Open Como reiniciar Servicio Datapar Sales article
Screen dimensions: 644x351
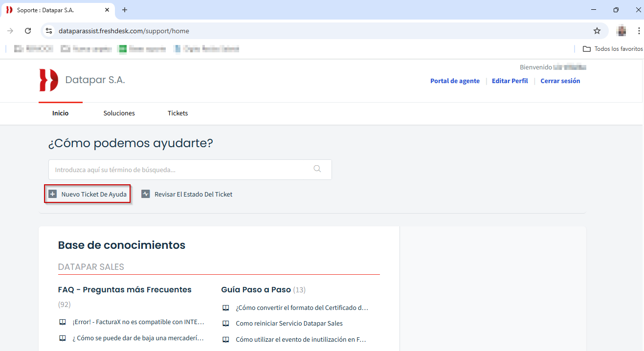pos(289,324)
